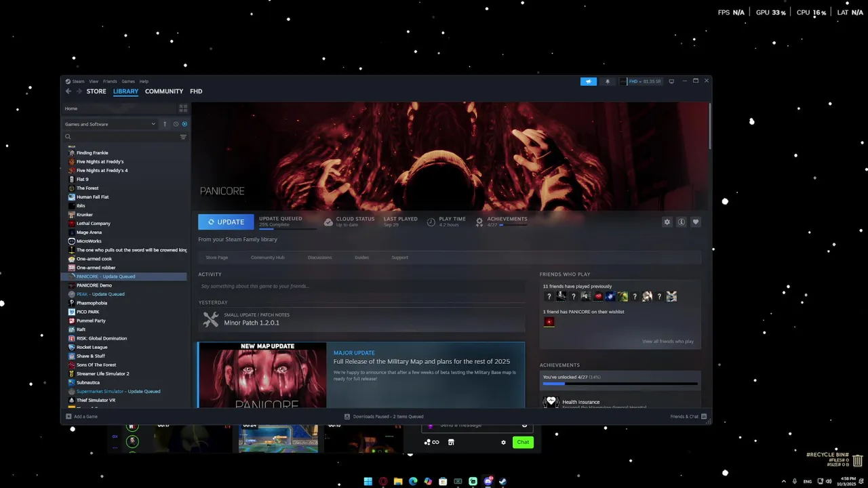
Task: Open the View menu
Action: [94, 81]
